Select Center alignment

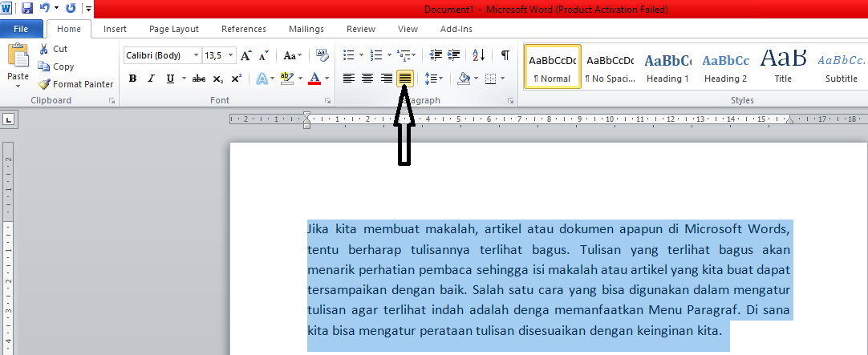pos(367,79)
